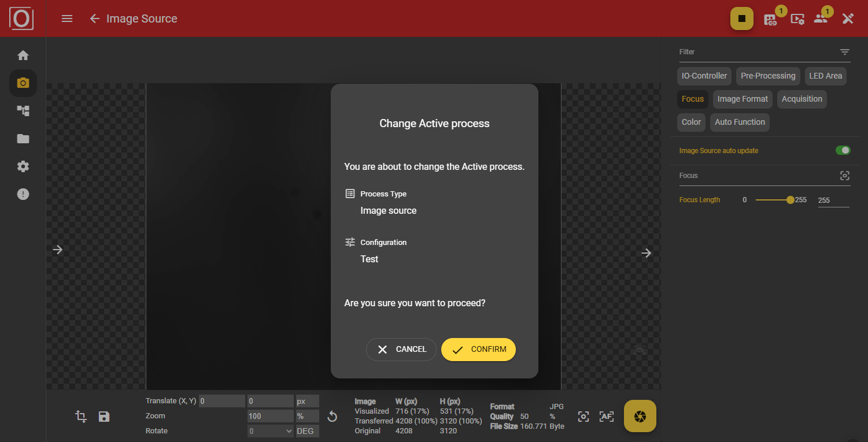This screenshot has width=868, height=442.
Task: Activate the AF autofocus icon
Action: [x=606, y=416]
